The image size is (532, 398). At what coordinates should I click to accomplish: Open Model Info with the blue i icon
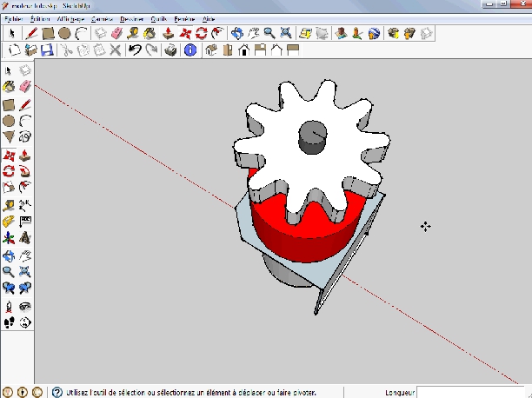coord(190,50)
